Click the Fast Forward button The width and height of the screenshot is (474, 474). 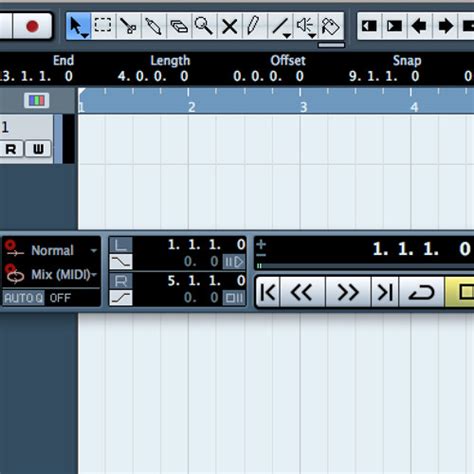tap(348, 292)
